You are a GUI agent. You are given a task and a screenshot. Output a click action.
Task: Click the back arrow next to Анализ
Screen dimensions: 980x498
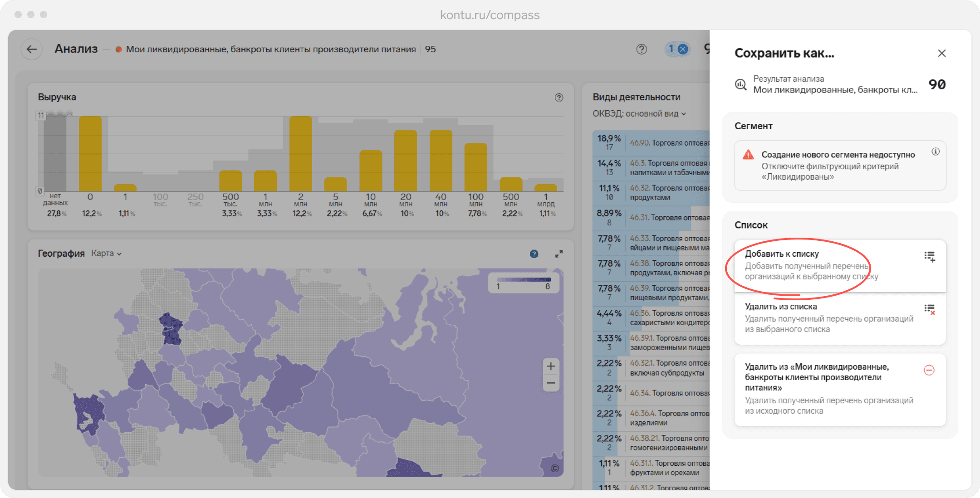click(x=31, y=49)
